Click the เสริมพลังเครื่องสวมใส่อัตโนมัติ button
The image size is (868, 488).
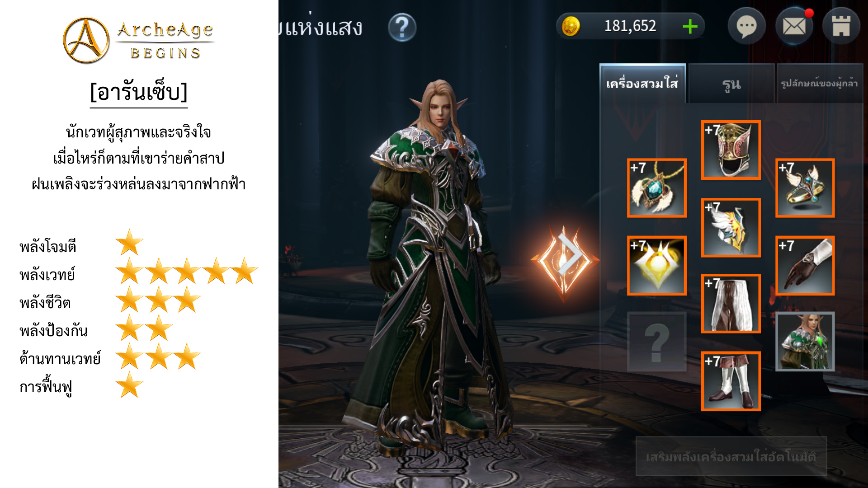tap(731, 456)
